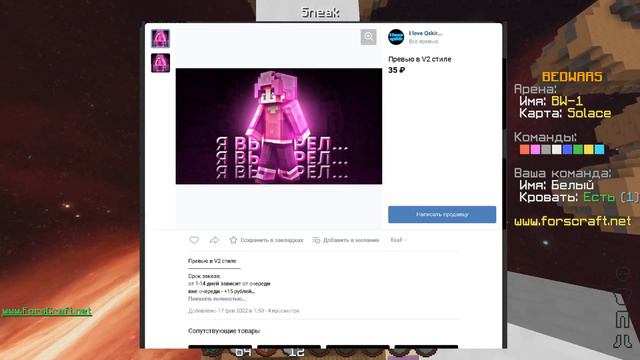This screenshot has height=360, width=640.
Task: Select first product thumbnail in sidebar
Action: [160, 39]
